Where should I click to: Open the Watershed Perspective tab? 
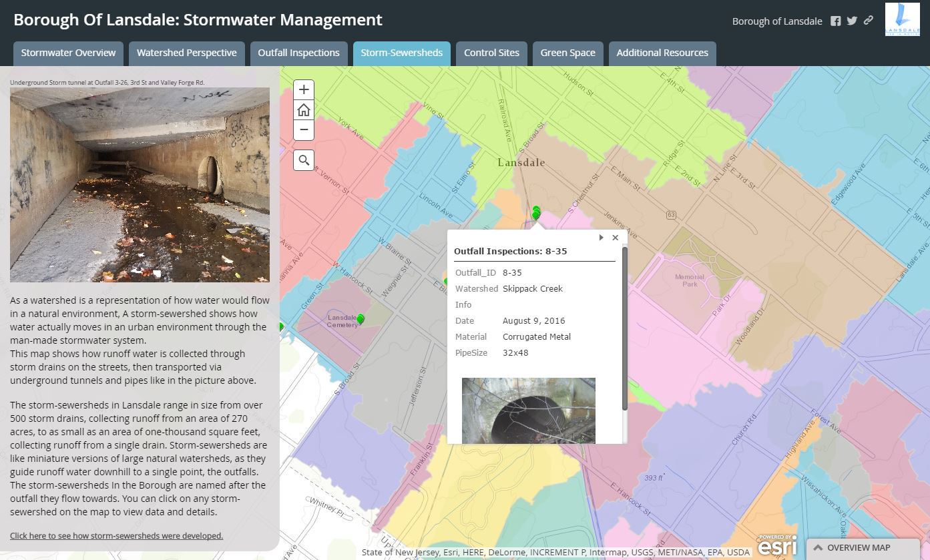coord(187,53)
